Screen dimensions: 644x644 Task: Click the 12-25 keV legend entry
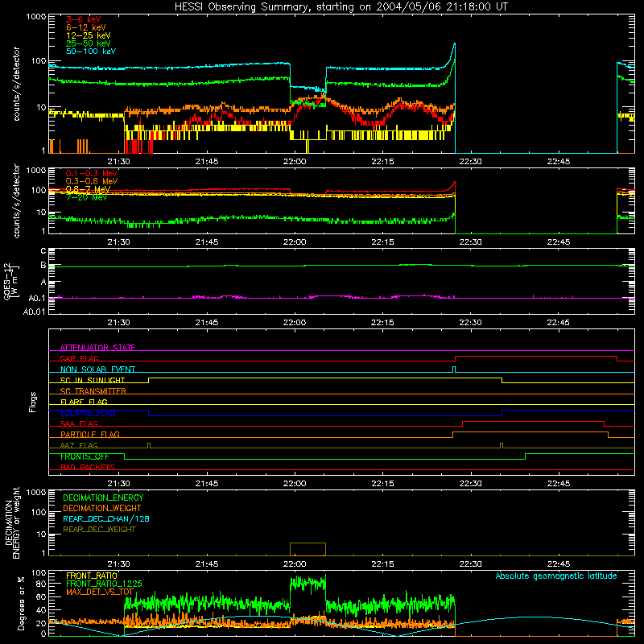(89, 35)
